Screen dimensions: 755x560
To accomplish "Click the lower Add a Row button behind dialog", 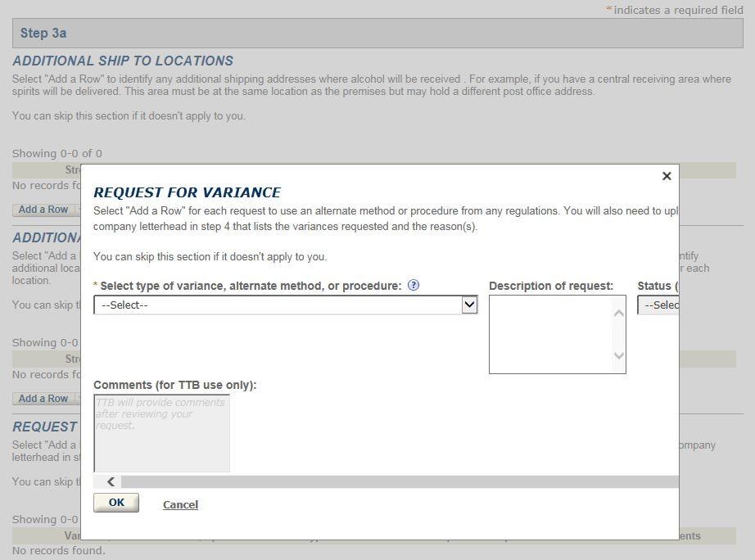I will click(x=43, y=399).
